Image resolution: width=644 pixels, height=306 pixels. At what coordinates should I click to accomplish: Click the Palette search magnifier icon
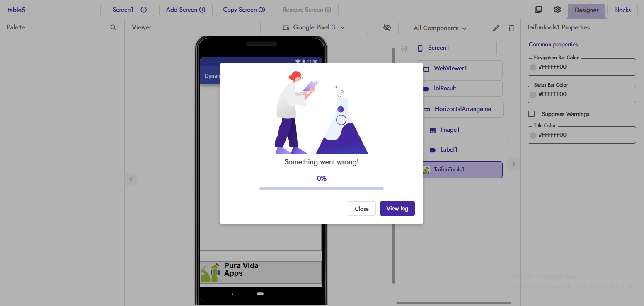113,28
